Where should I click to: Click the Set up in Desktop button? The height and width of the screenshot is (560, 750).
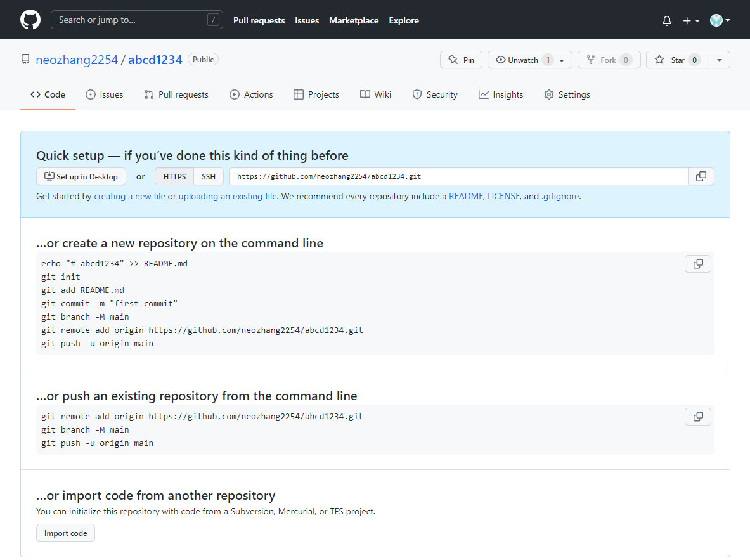[81, 177]
